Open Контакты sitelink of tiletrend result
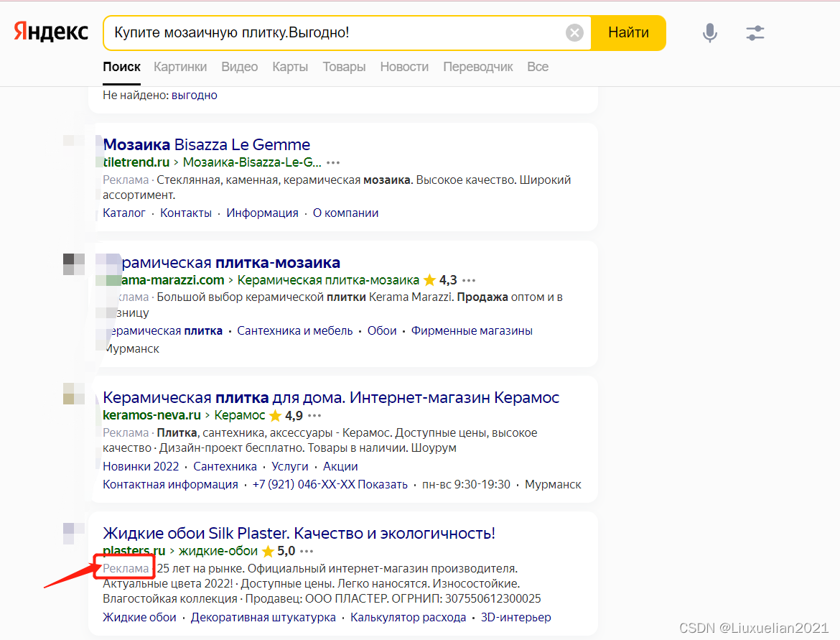Viewport: 840px width, 640px height. click(186, 213)
